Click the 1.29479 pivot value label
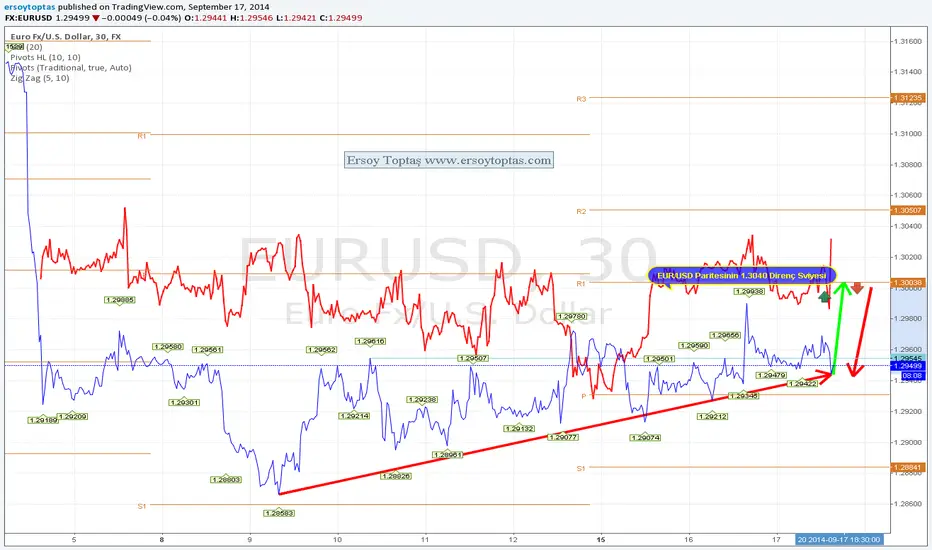This screenshot has height=550, width=932. point(772,375)
